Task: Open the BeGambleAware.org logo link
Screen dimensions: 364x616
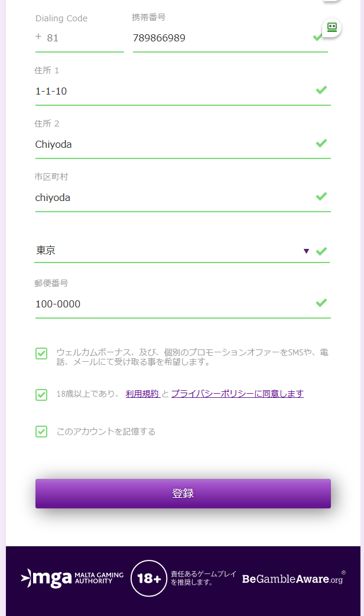Action: pos(294,578)
